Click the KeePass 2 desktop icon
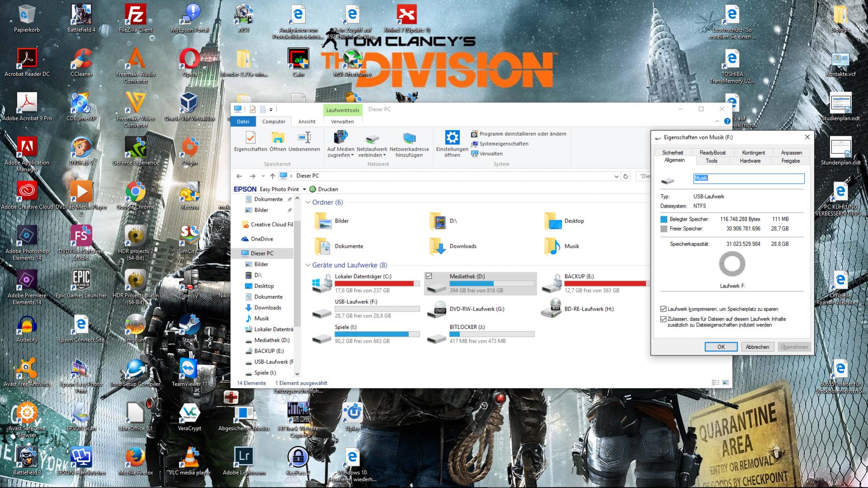 point(299,462)
